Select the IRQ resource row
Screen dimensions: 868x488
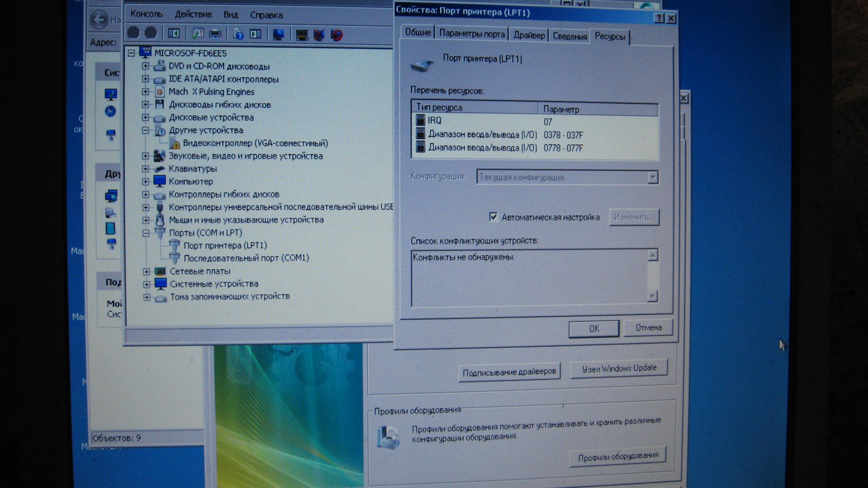(x=434, y=120)
